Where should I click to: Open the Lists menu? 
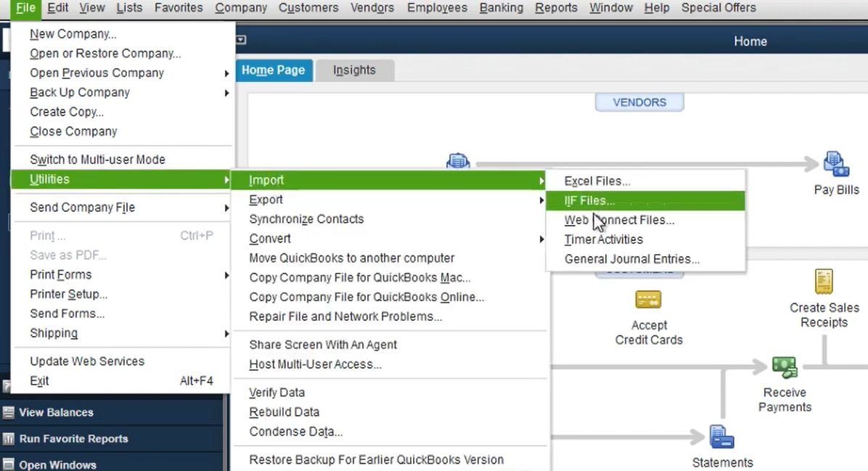click(129, 8)
